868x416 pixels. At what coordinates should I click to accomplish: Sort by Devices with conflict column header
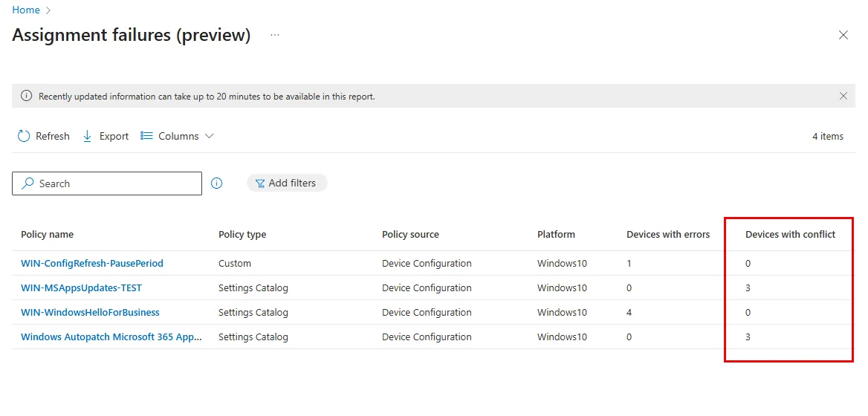[x=790, y=234]
